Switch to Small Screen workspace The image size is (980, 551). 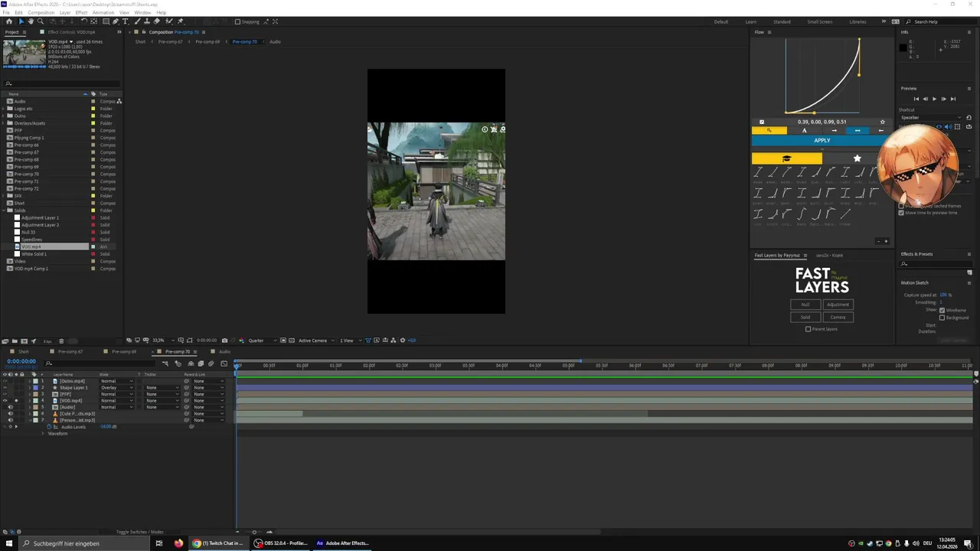819,21
